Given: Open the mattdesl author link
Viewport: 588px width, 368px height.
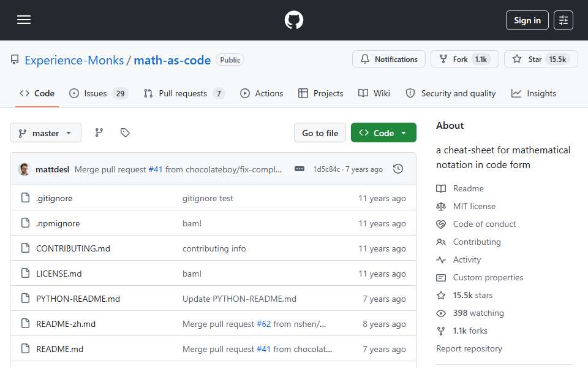Looking at the screenshot, I should coord(52,169).
